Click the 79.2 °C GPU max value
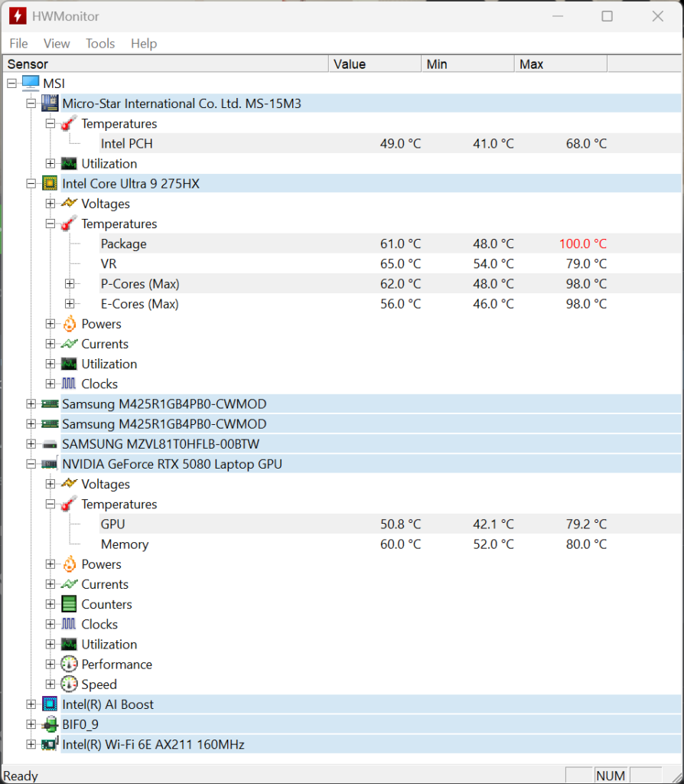This screenshot has width=684, height=784. click(586, 524)
